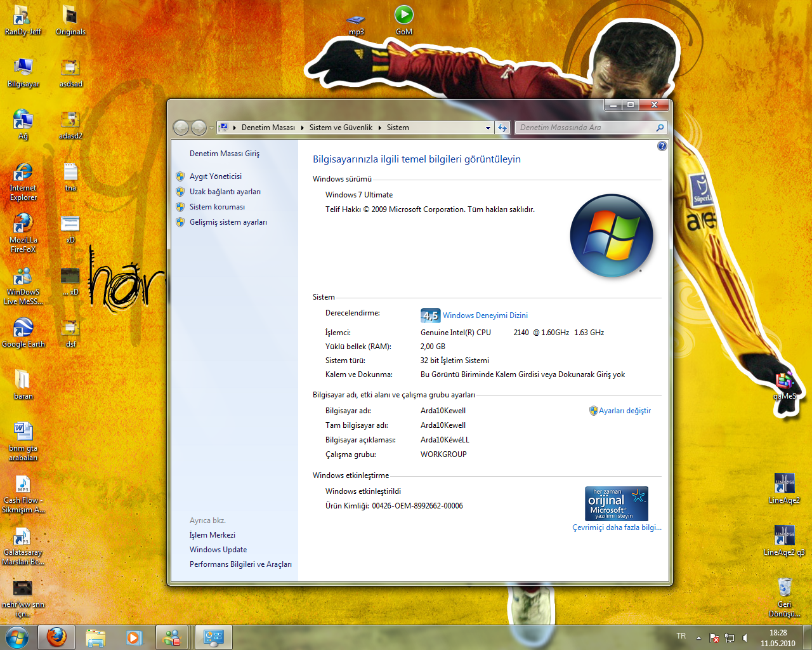
Task: Select the baran folder icon
Action: (x=23, y=385)
